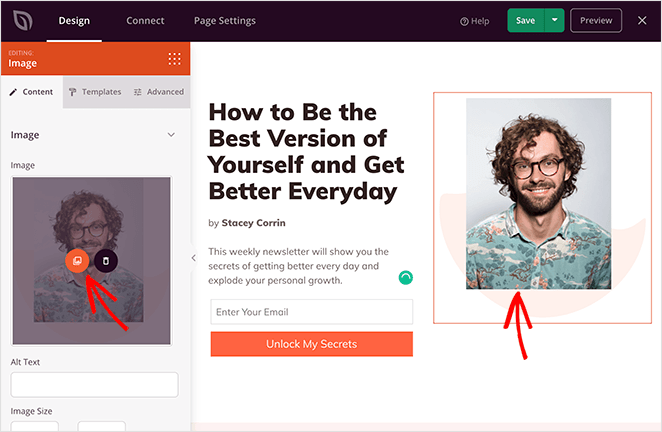Click the Enter Your Email field
The height and width of the screenshot is (432, 662).
(312, 312)
